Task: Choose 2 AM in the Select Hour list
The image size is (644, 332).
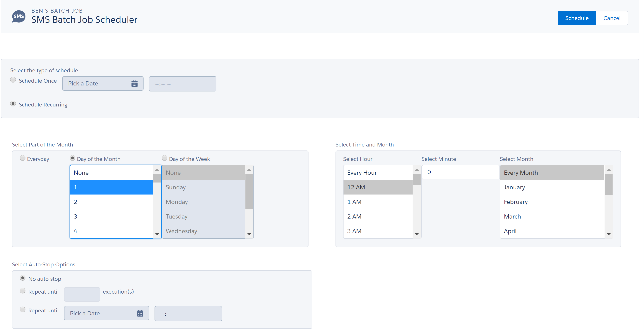Action: 377,217
